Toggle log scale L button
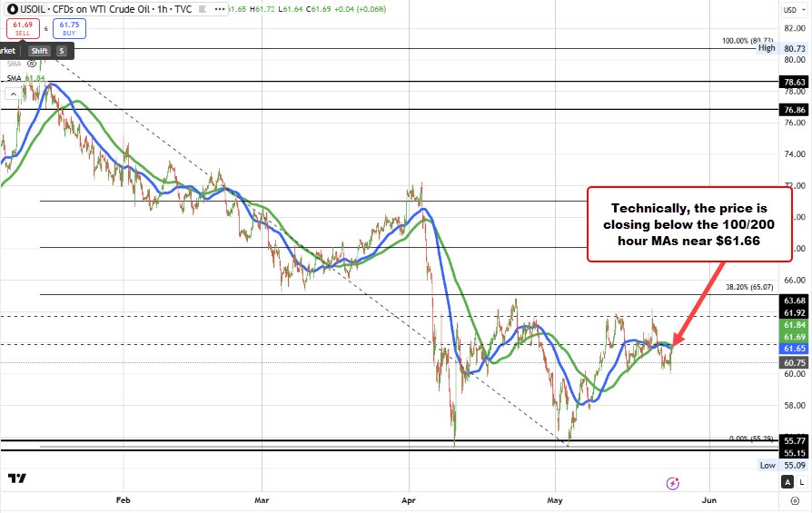The image size is (812, 513). tap(801, 483)
